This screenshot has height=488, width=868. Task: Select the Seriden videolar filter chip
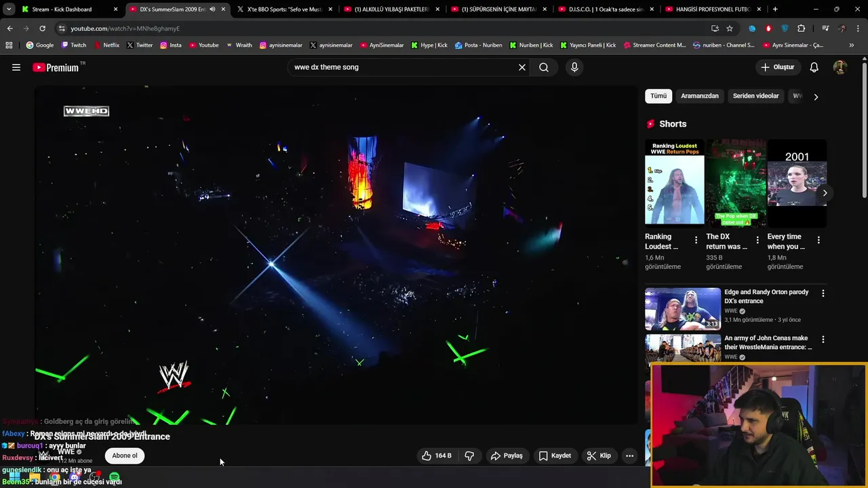click(755, 96)
